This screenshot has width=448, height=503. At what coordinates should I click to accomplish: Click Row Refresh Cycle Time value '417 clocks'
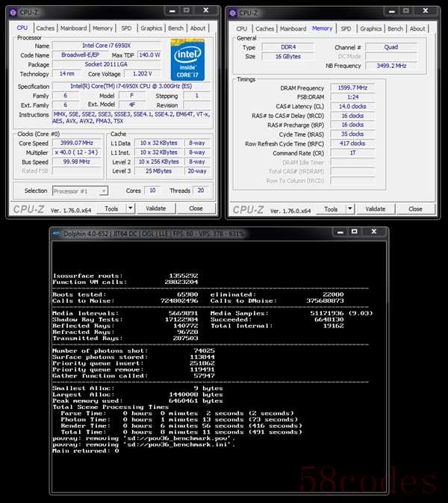[x=352, y=144]
